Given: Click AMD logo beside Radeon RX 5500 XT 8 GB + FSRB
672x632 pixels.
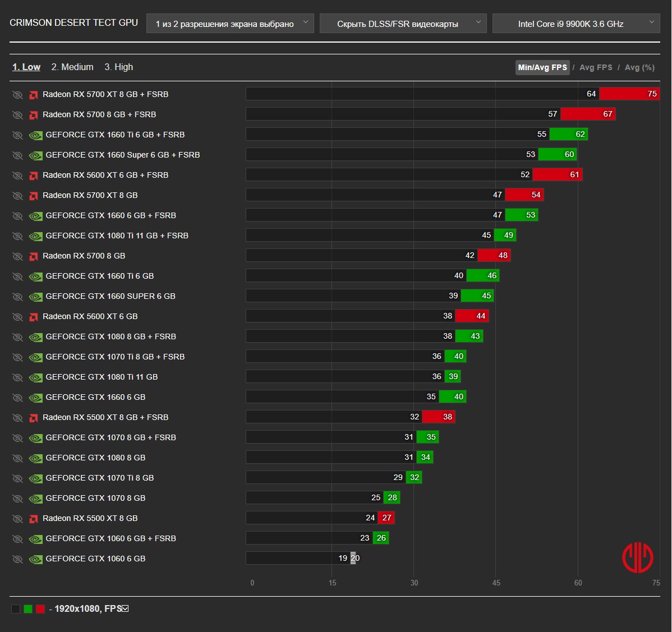Looking at the screenshot, I should click(34, 418).
